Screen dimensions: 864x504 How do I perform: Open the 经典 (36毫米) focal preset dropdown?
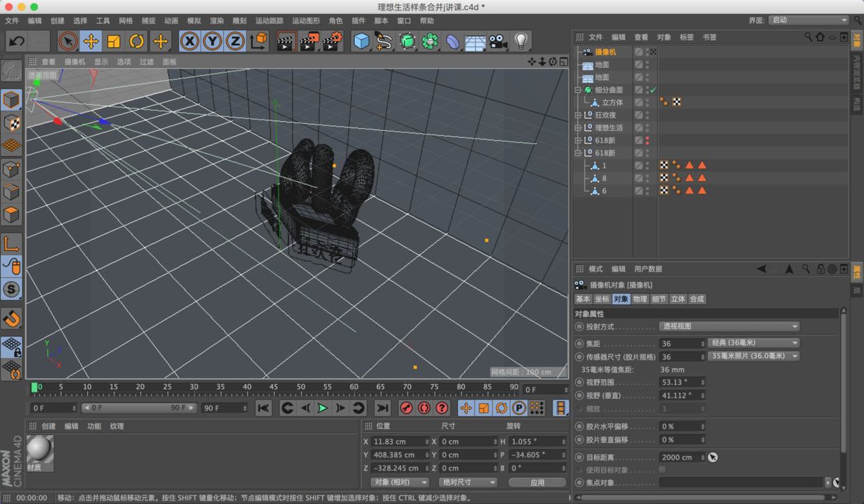[x=753, y=342]
